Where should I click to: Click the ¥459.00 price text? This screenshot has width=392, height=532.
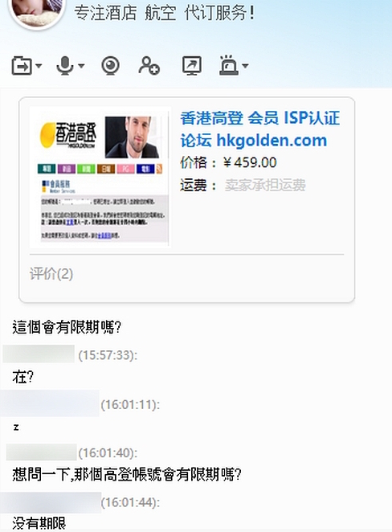(251, 163)
